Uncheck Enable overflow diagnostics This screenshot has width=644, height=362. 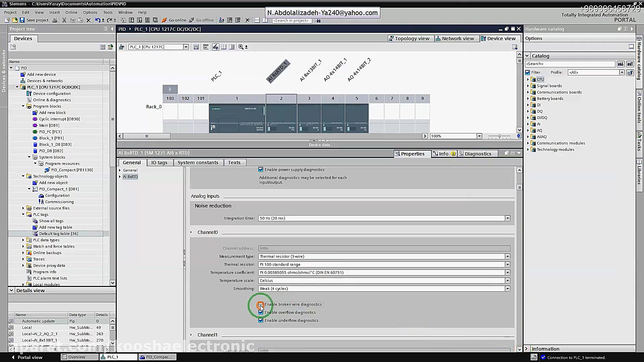tap(261, 312)
